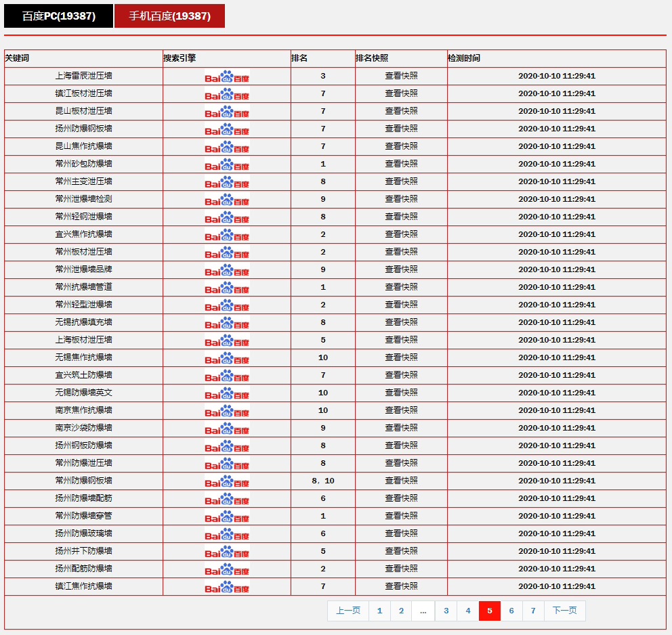The height and width of the screenshot is (635, 672).
Task: Click Baidu icon in 镇江焦作抗爆墙 row
Action: click(227, 587)
